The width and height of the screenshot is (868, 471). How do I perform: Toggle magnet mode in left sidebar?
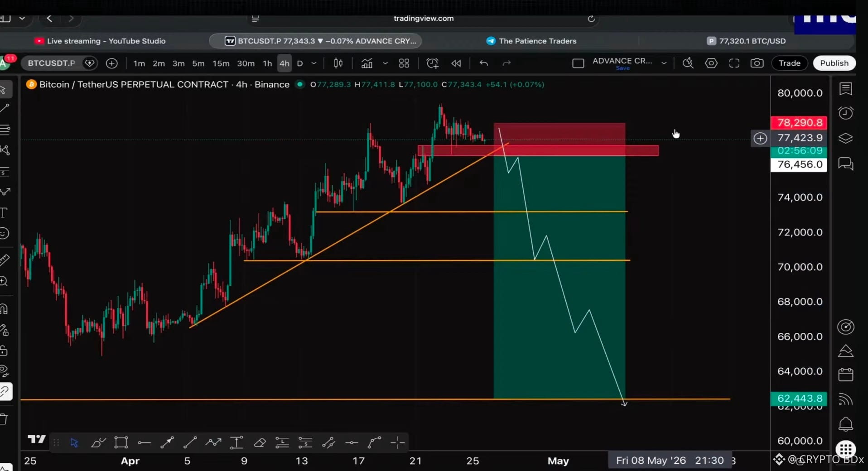pyautogui.click(x=4, y=309)
